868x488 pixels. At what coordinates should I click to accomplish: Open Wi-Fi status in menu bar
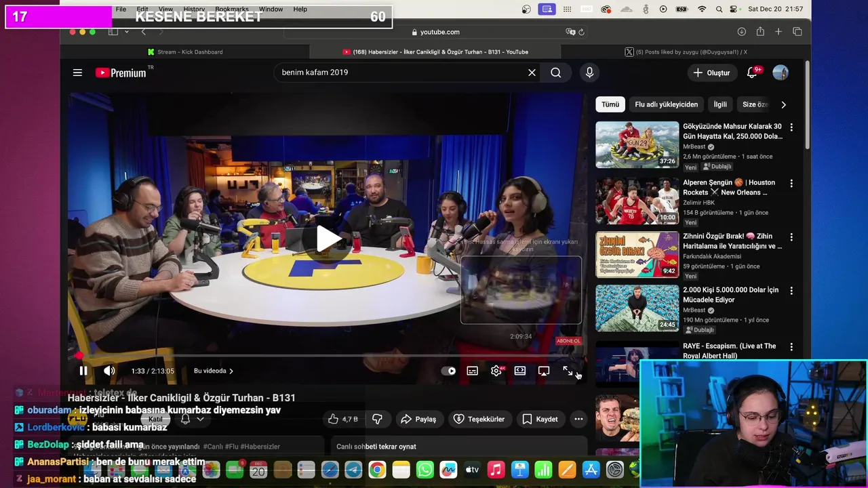click(x=702, y=9)
